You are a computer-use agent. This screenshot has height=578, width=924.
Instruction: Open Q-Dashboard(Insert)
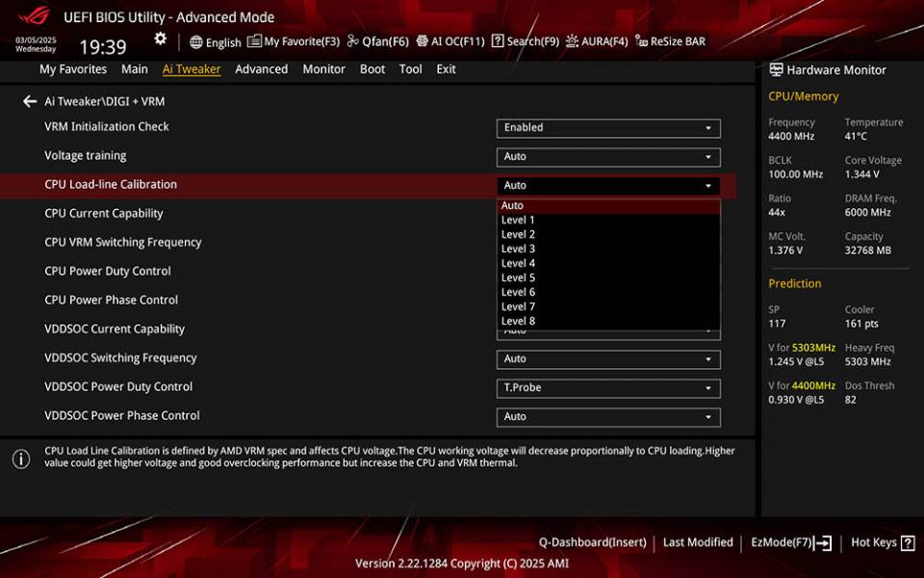click(x=592, y=542)
